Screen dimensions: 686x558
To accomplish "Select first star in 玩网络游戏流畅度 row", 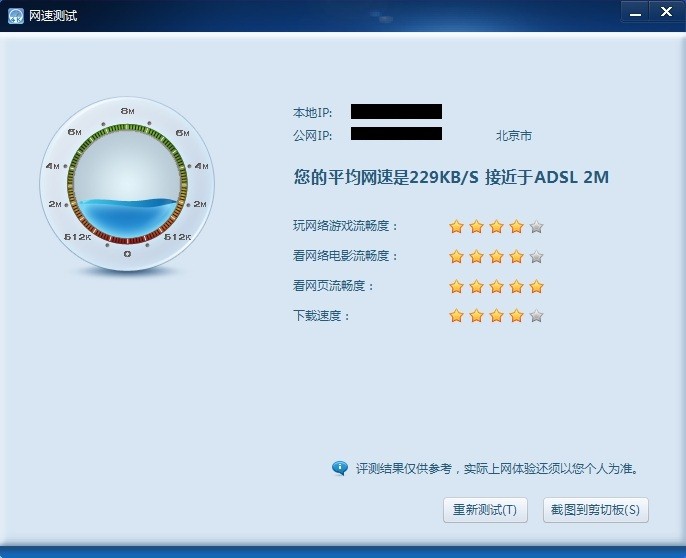I will [457, 226].
